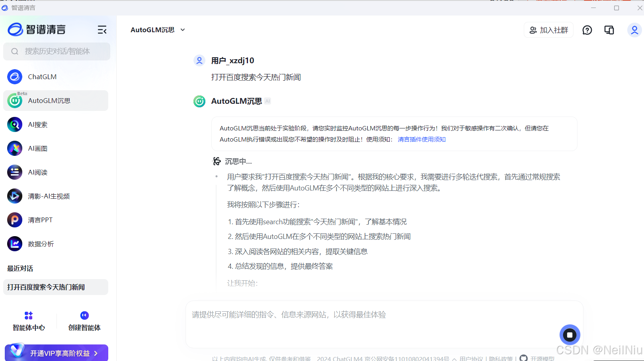Click step 4 text 总结发现的信息
Viewport: 644px width, 361px height.
coord(280,266)
